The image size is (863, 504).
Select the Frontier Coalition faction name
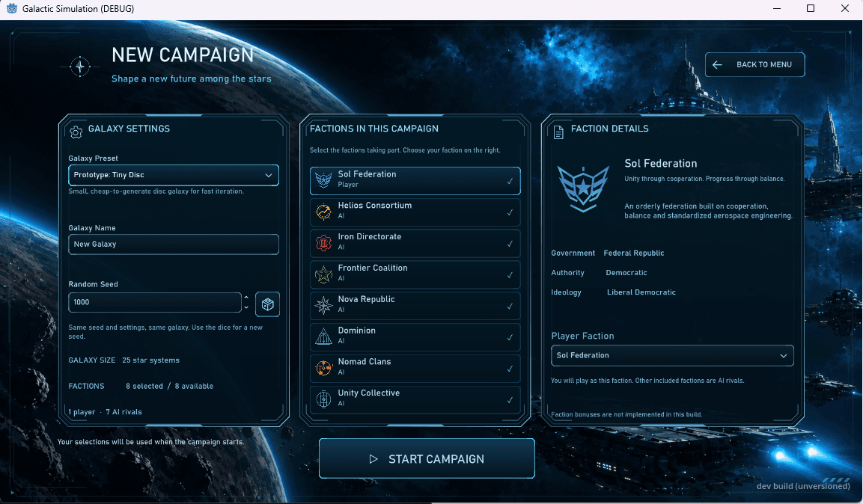pos(373,268)
